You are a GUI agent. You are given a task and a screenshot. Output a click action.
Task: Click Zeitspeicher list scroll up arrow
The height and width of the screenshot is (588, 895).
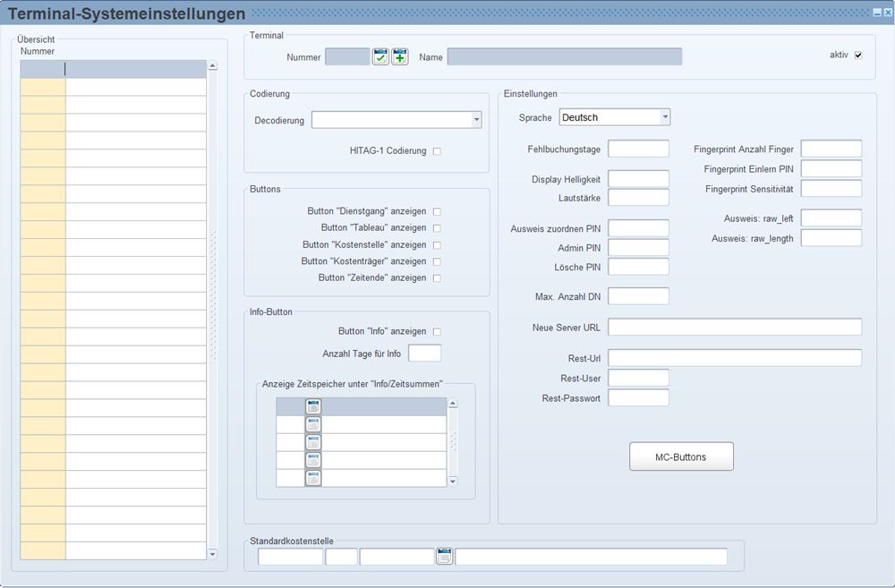click(x=453, y=404)
